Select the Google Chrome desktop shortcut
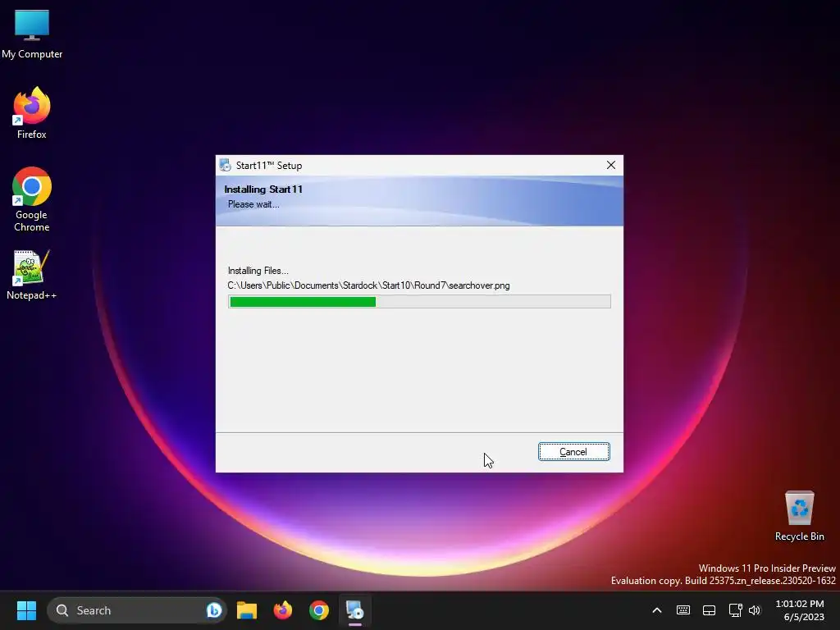This screenshot has height=630, width=840. [32, 199]
